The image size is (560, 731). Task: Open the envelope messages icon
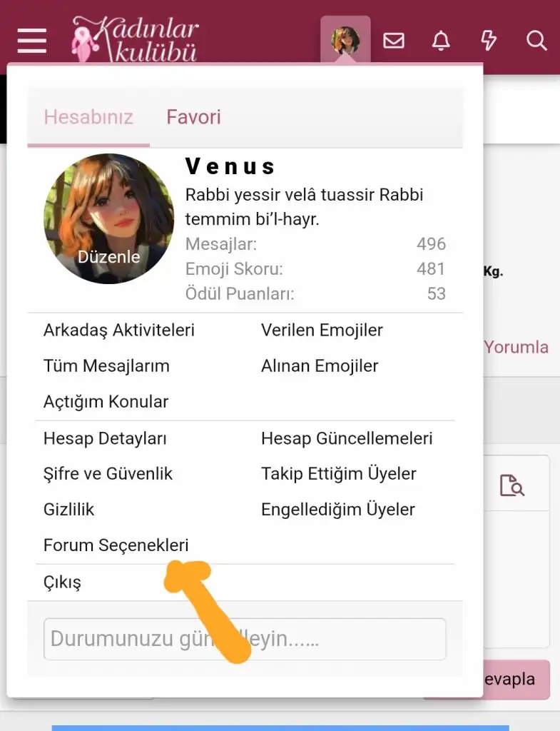(394, 41)
